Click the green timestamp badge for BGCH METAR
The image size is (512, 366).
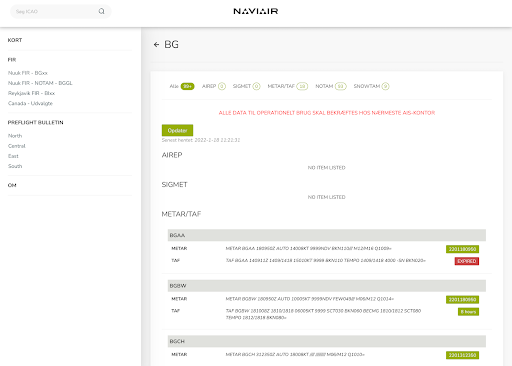click(462, 355)
